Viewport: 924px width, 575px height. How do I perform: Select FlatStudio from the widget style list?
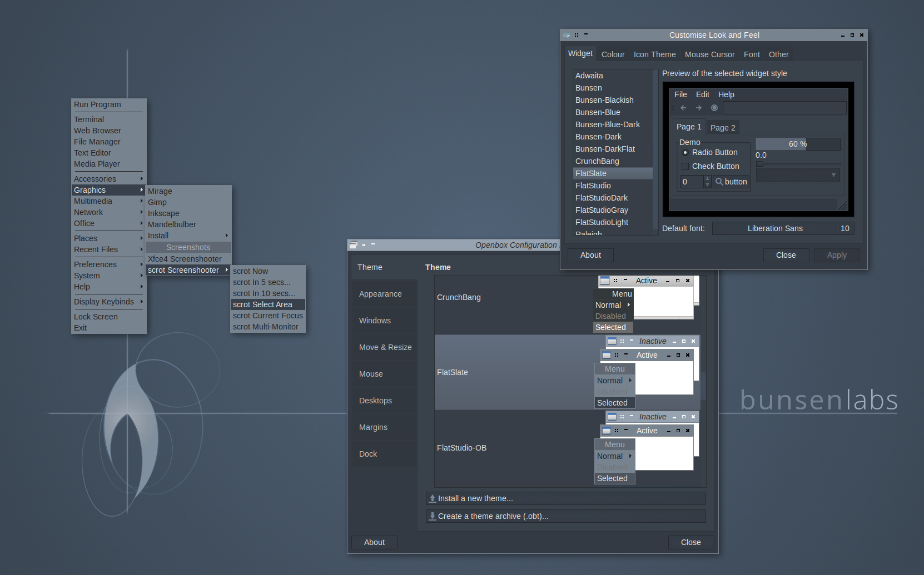click(593, 186)
